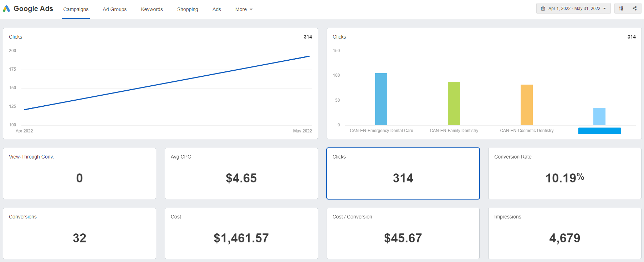Click the share icon button
The image size is (644, 262).
634,9
